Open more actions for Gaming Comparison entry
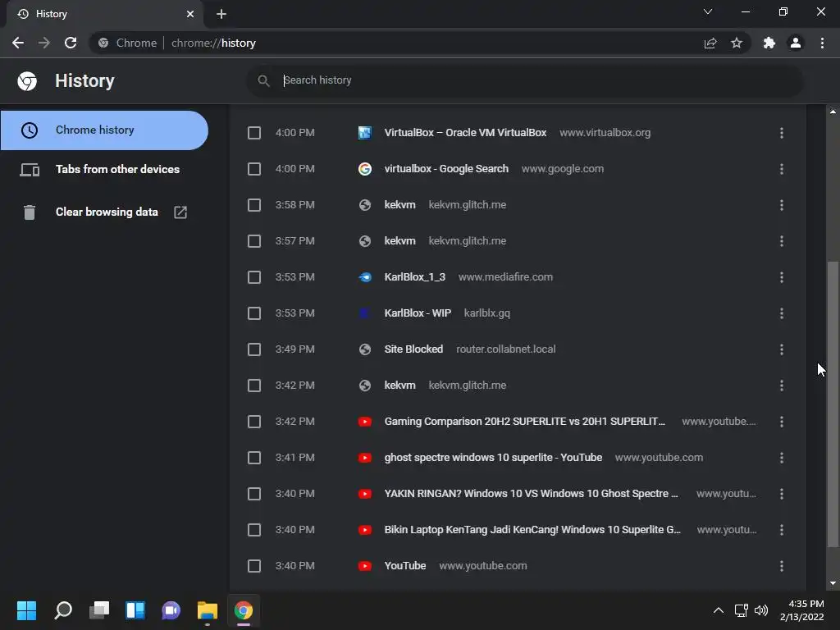The height and width of the screenshot is (630, 840). [x=782, y=422]
